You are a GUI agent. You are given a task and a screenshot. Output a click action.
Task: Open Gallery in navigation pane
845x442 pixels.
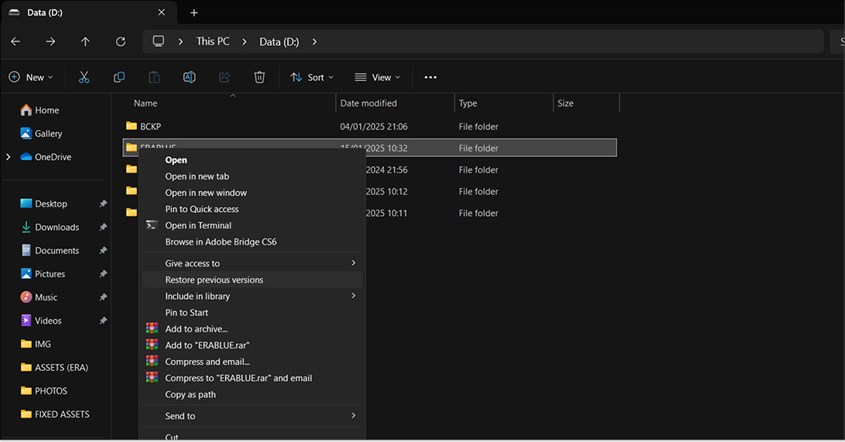point(41,133)
